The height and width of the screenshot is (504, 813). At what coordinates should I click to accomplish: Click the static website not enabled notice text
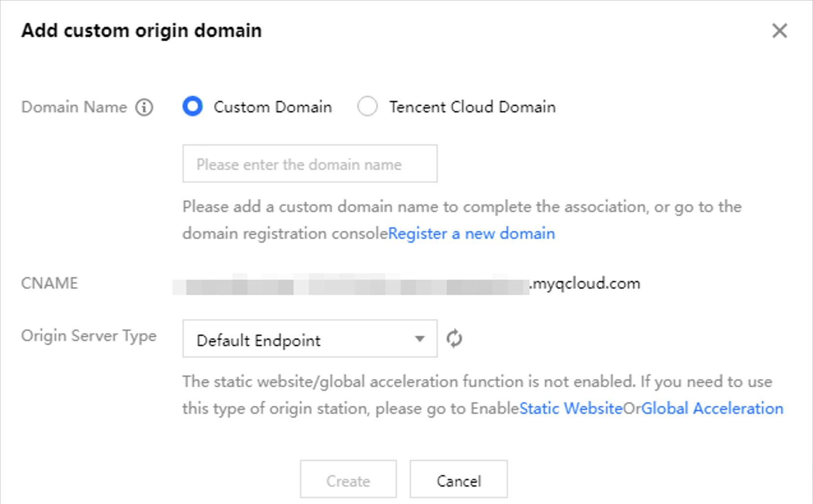pyautogui.click(x=476, y=382)
